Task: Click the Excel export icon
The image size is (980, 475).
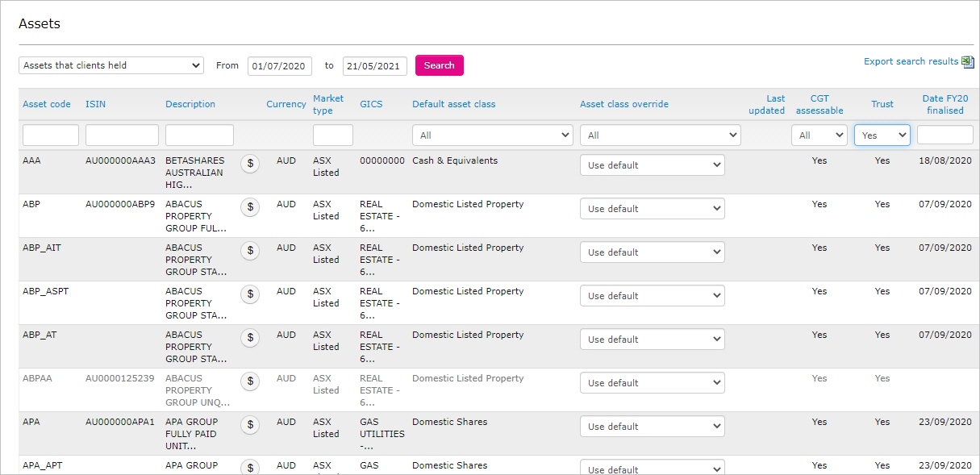Action: (968, 61)
